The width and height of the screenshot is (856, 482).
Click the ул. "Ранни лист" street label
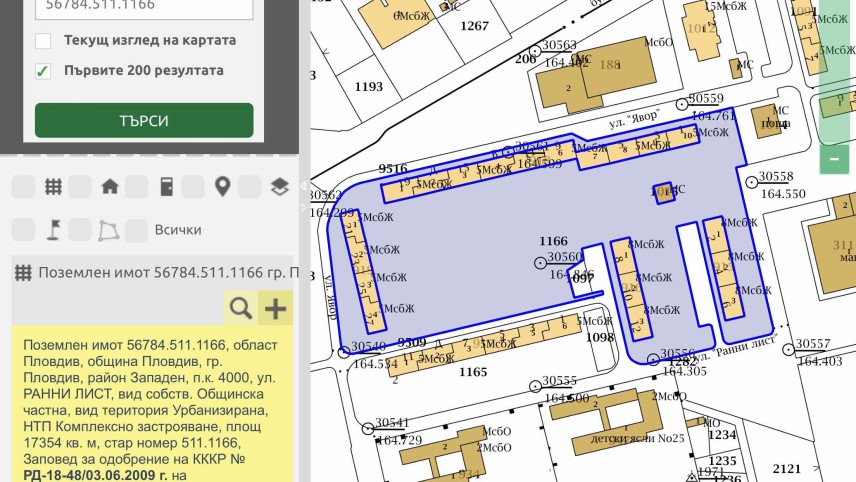735,348
